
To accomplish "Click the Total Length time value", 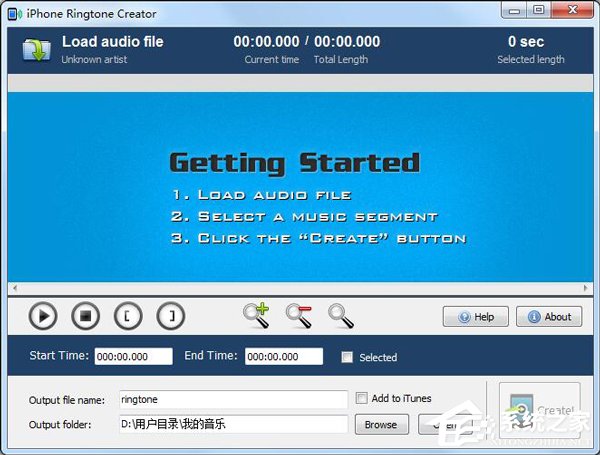I will [x=347, y=42].
